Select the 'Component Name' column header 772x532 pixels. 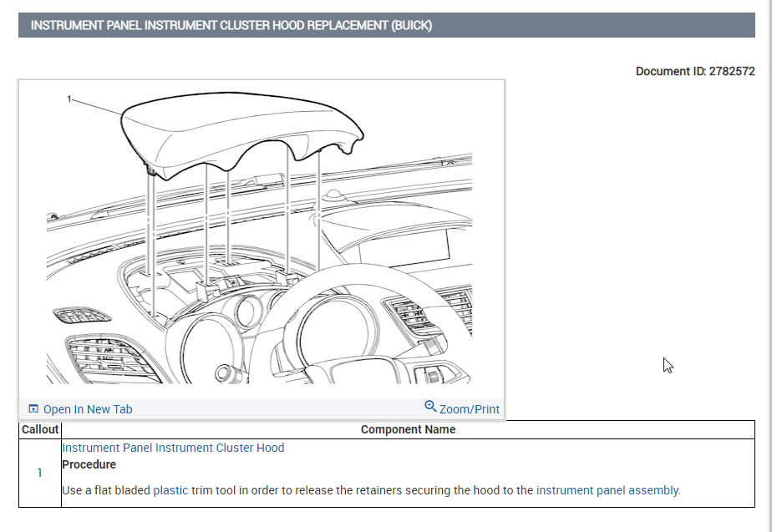tap(408, 429)
